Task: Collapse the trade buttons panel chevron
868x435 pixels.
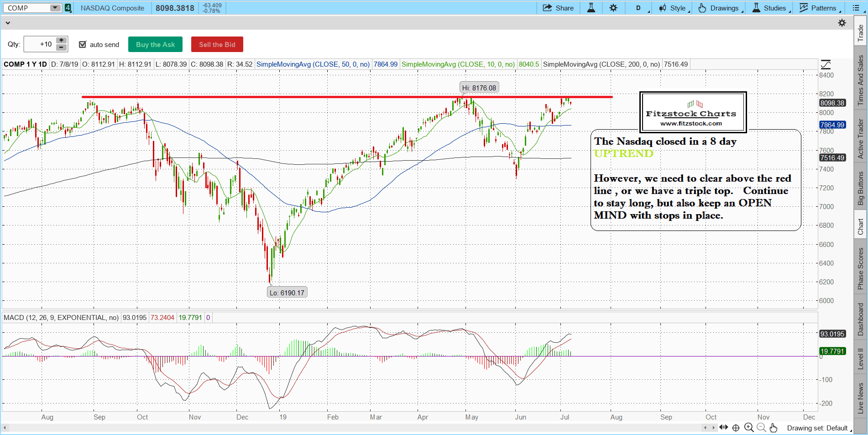Action: [8, 23]
